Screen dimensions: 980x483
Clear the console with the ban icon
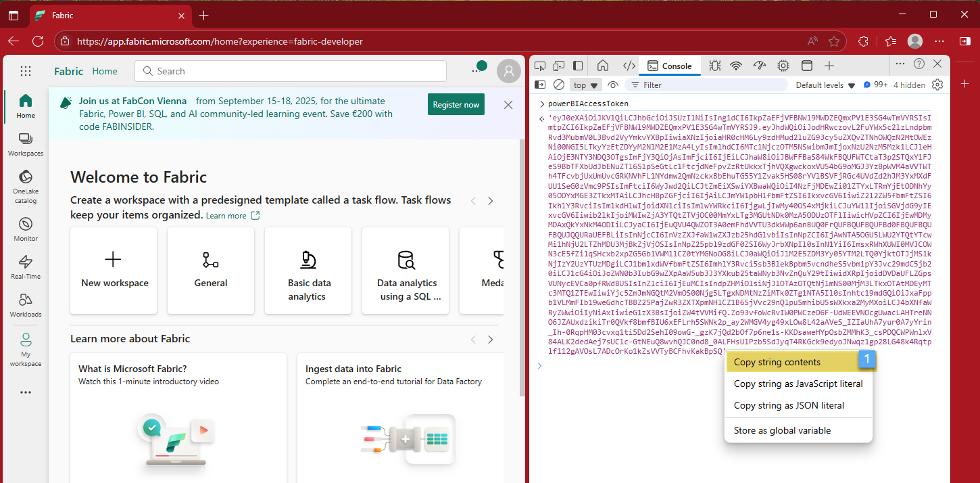pyautogui.click(x=559, y=85)
